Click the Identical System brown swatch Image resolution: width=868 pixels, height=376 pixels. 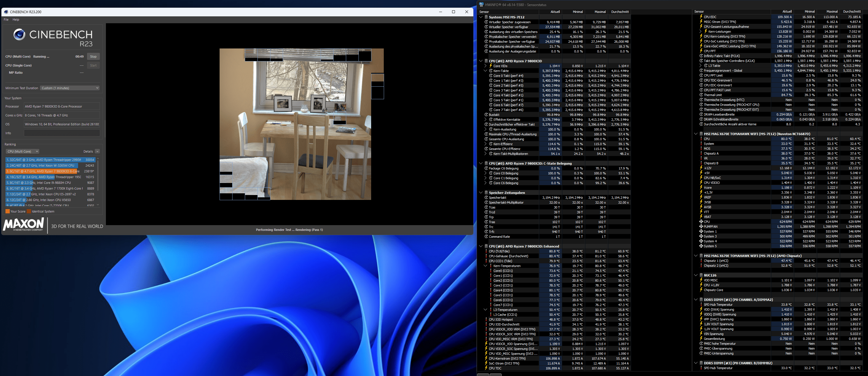tap(29, 211)
